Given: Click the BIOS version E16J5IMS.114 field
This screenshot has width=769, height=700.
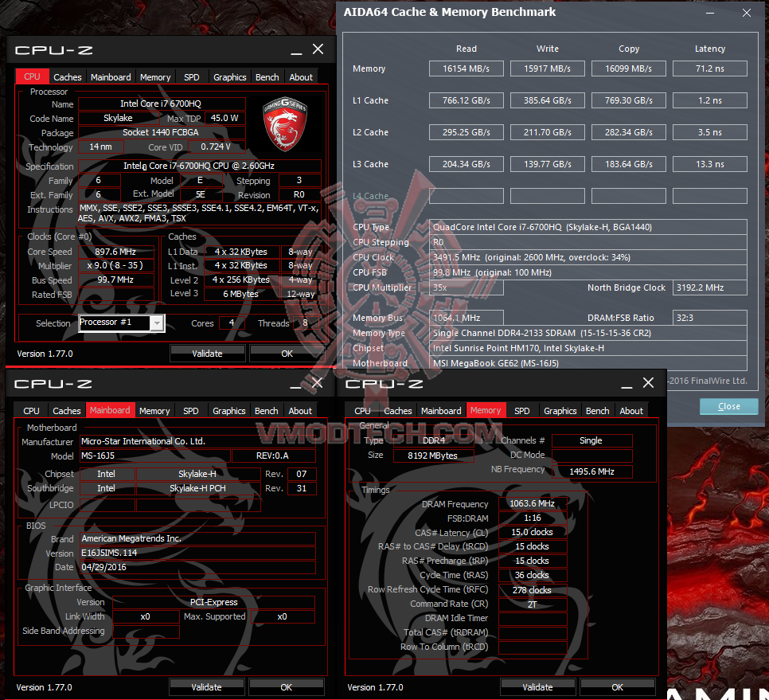Looking at the screenshot, I should [197, 553].
